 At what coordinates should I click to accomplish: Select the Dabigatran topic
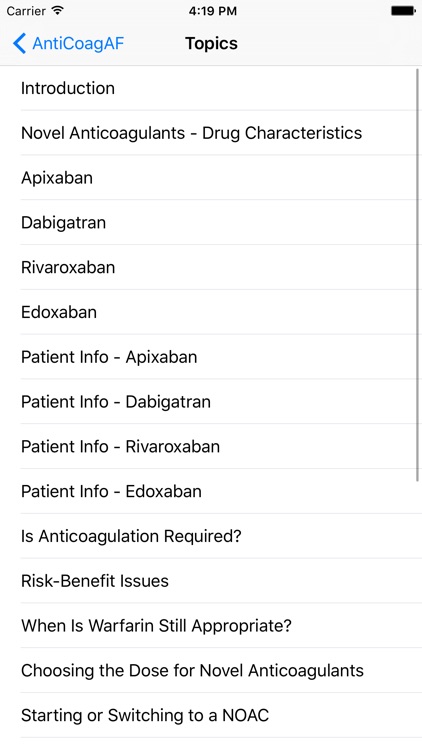click(x=211, y=223)
